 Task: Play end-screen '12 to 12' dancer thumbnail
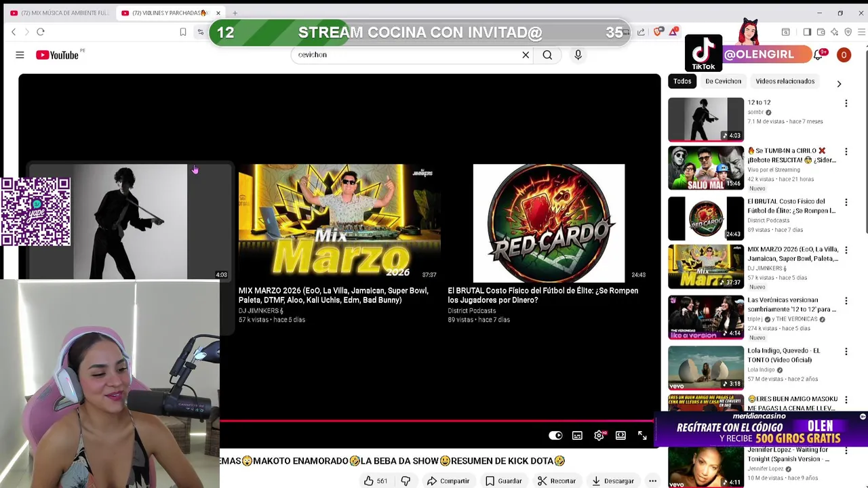pos(130,222)
